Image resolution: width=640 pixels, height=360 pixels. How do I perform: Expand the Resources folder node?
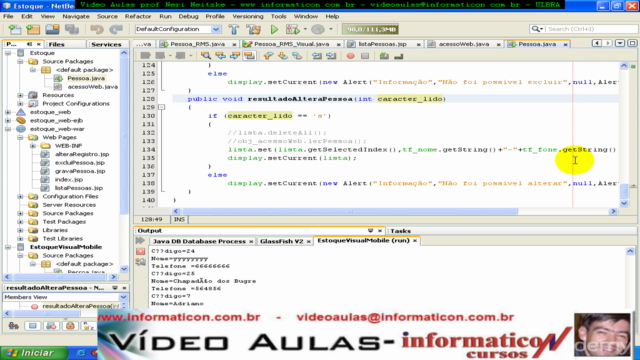coord(20,95)
